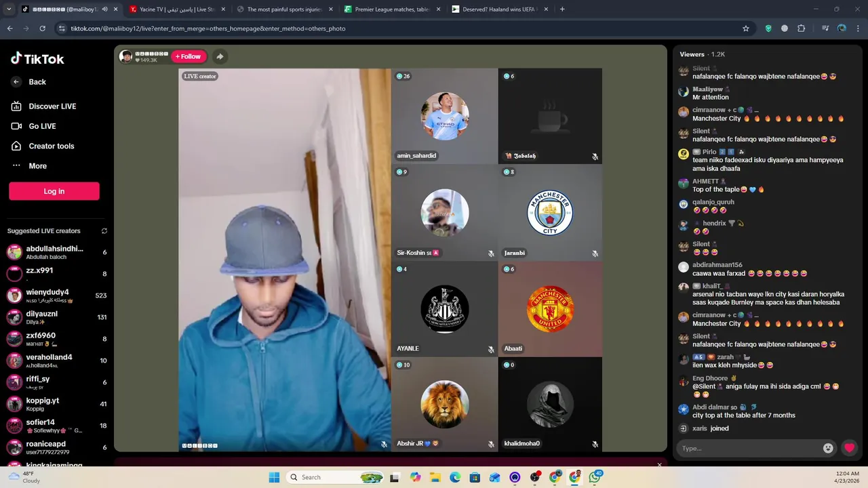
Task: Open the host's profile avatar above video
Action: pyautogui.click(x=126, y=57)
